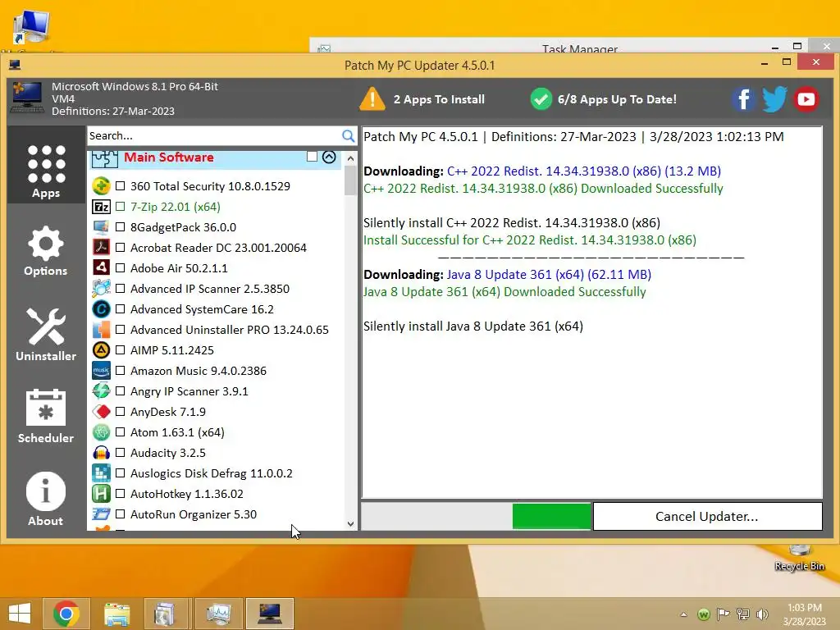Click 6/8 Apps Up To Date label
This screenshot has height=630, width=840.
pos(617,99)
